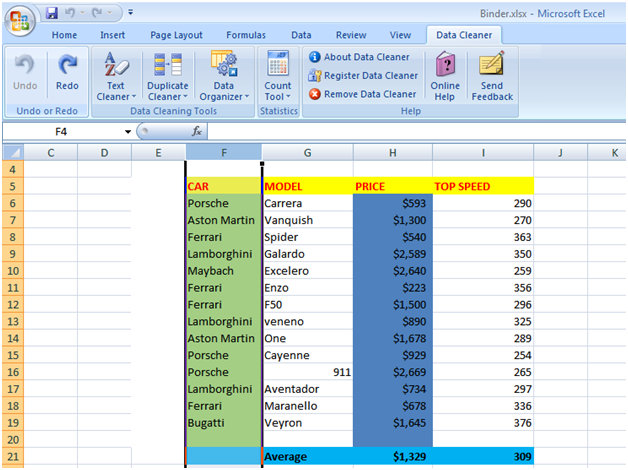Viewport: 628px width, 470px height.
Task: Open Customize Quick Access Toolbar arrow
Action: (x=130, y=13)
